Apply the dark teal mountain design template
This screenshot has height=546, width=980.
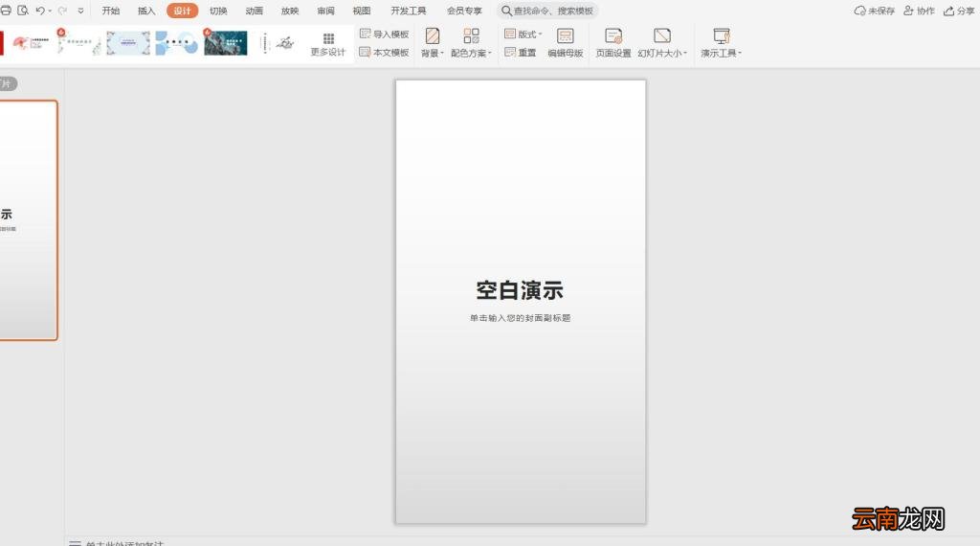226,43
